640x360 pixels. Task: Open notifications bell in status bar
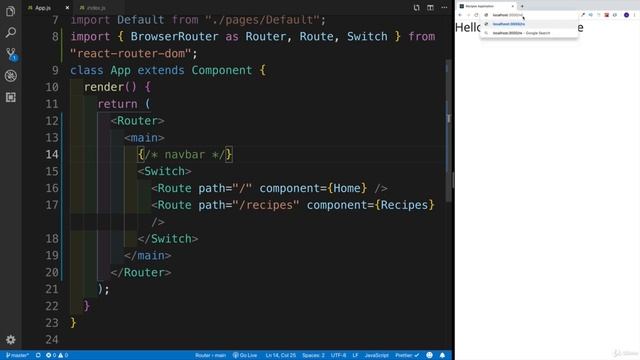pyautogui.click(x=442, y=355)
